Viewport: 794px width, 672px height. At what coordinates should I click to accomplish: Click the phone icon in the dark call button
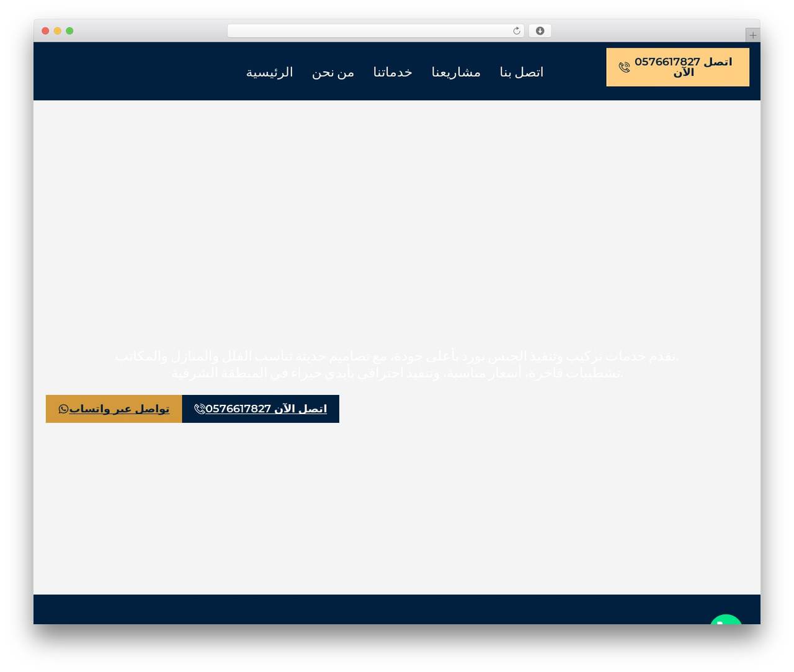[x=200, y=409]
